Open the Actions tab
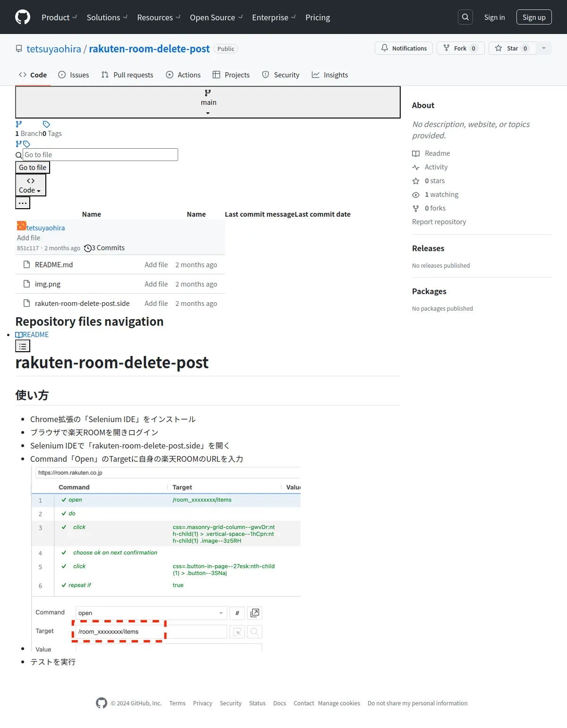The image size is (567, 728). 183,75
